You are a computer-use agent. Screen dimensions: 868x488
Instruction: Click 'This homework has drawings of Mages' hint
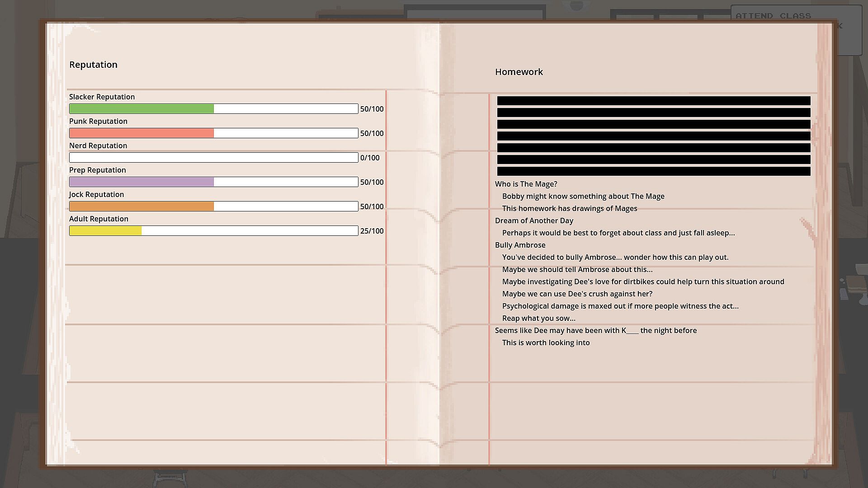tap(569, 208)
